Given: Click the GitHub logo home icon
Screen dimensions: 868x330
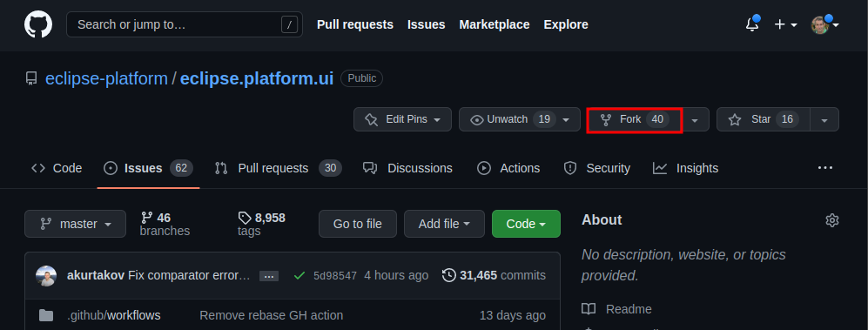Looking at the screenshot, I should coord(38,25).
